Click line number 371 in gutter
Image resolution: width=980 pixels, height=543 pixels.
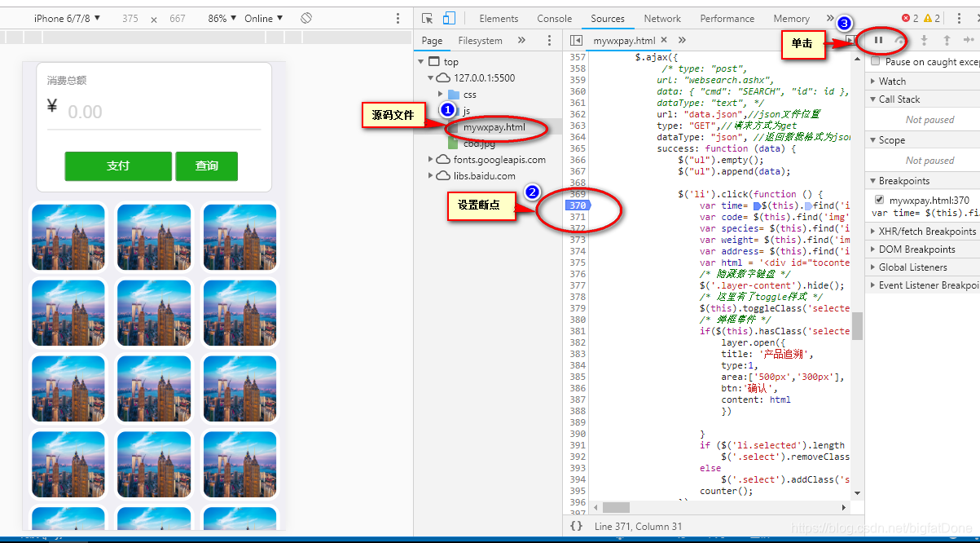pyautogui.click(x=578, y=217)
